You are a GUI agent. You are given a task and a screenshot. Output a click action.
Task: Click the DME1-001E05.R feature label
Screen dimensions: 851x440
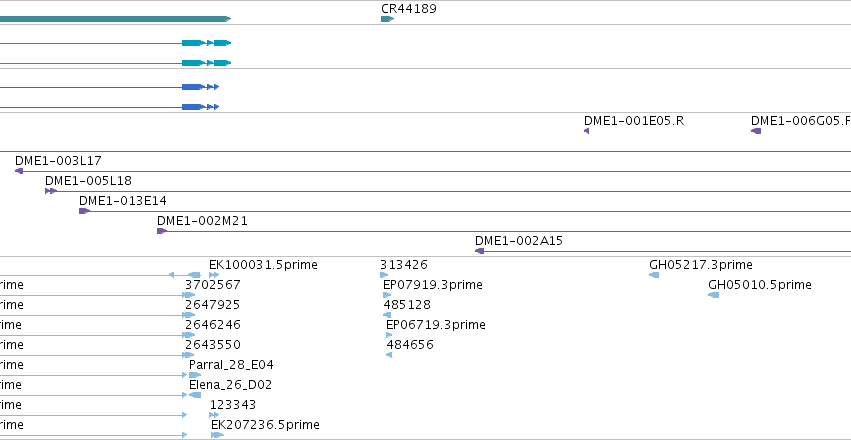click(634, 121)
